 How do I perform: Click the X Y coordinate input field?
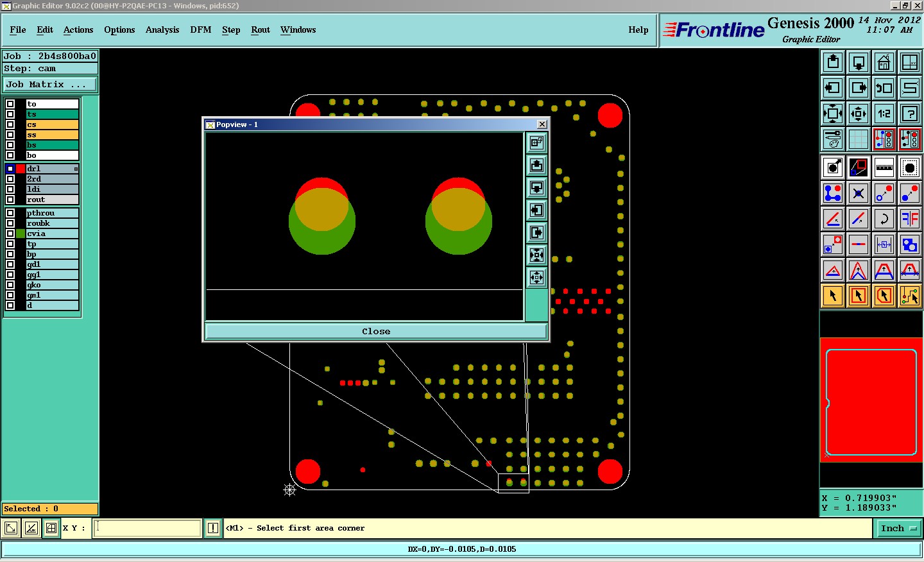pyautogui.click(x=148, y=528)
